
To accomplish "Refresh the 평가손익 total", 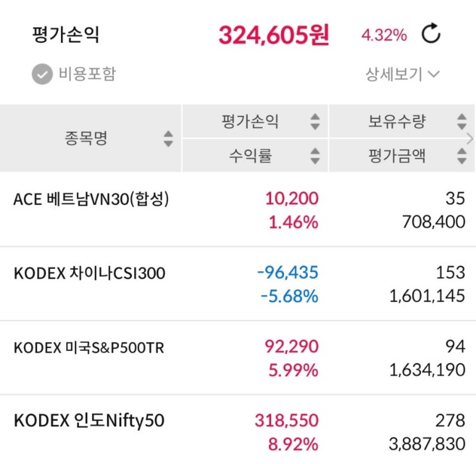I will click(x=431, y=33).
